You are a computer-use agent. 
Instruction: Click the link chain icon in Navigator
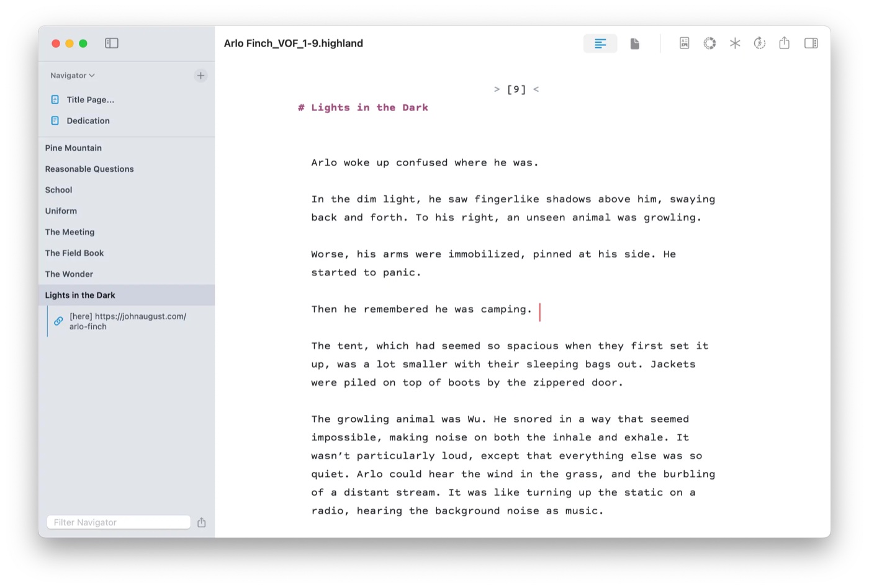coord(58,321)
